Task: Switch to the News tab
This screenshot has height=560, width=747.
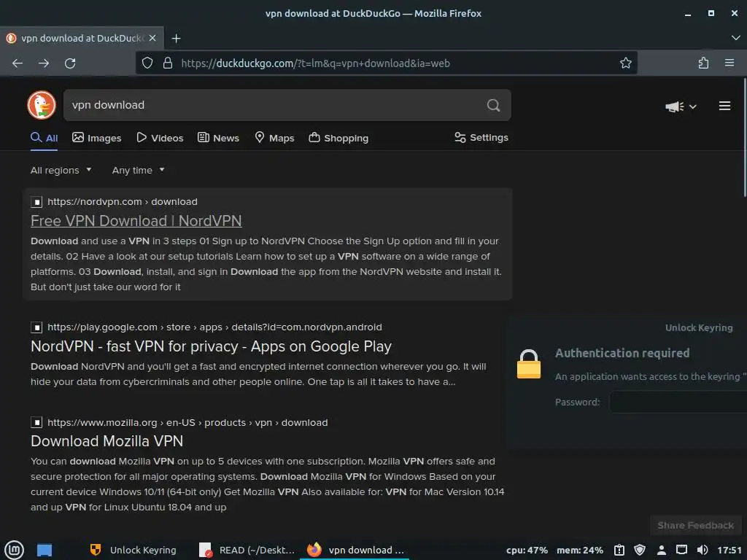Action: coord(218,138)
